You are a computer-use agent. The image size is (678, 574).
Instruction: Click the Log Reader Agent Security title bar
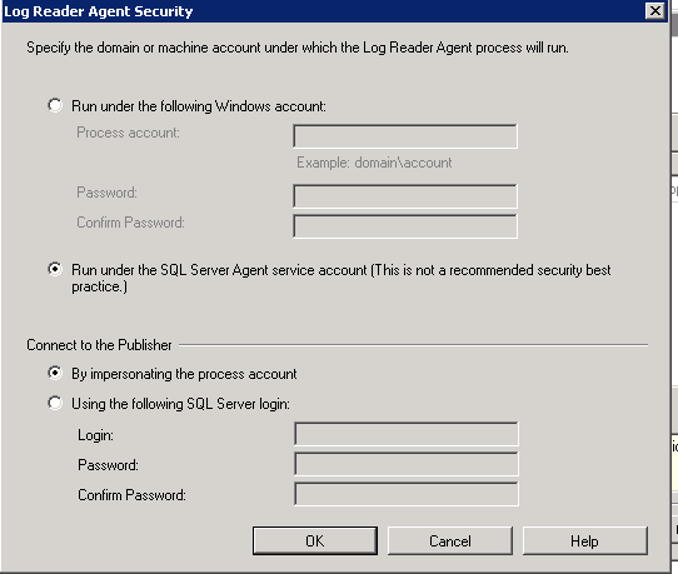(x=324, y=11)
